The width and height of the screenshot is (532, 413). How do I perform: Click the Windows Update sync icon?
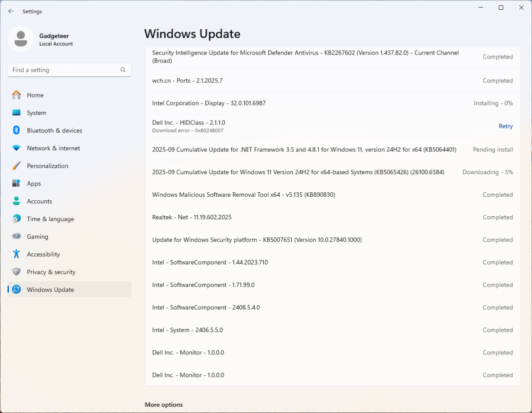pos(16,290)
